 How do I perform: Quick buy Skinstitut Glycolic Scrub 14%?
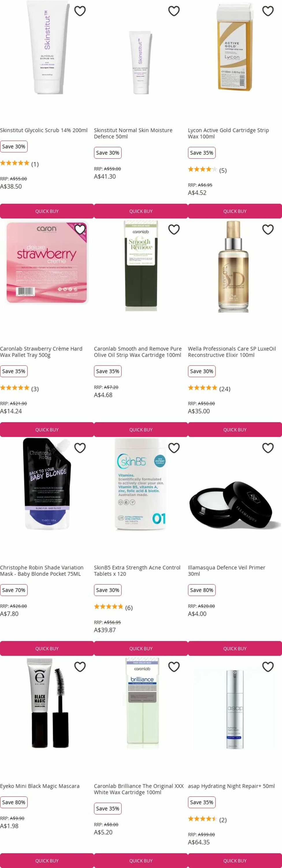click(47, 211)
